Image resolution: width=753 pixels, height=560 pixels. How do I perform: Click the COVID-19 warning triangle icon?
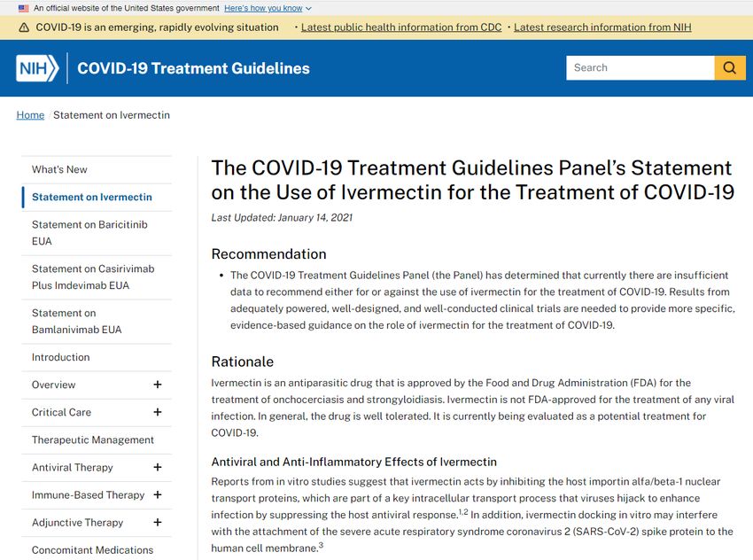[x=24, y=27]
